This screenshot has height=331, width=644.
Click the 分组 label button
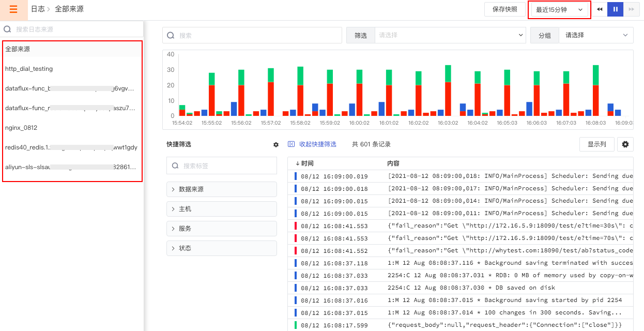(545, 35)
